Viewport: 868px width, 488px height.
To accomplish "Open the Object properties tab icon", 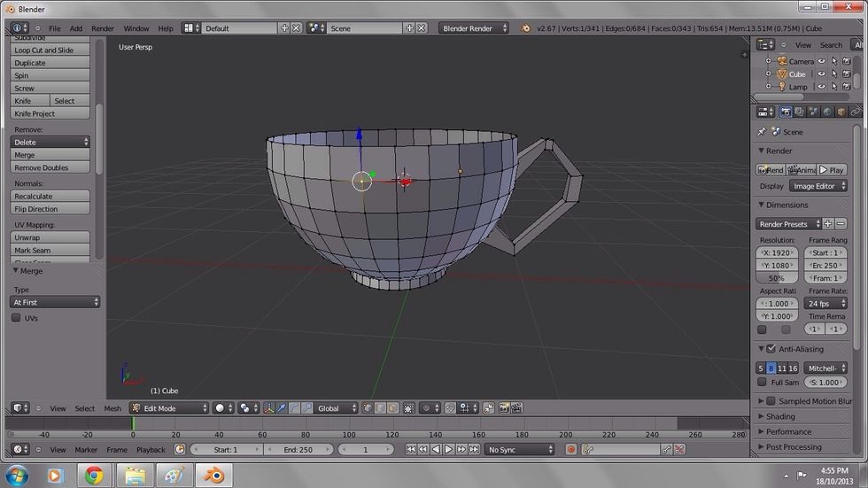I will pyautogui.click(x=841, y=112).
